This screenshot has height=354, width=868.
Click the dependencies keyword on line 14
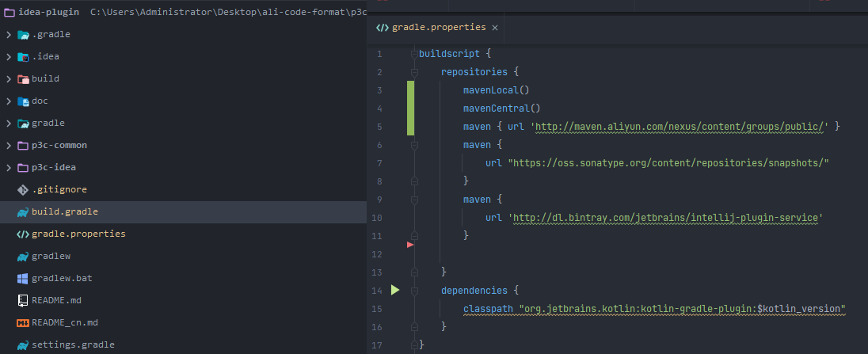(474, 291)
